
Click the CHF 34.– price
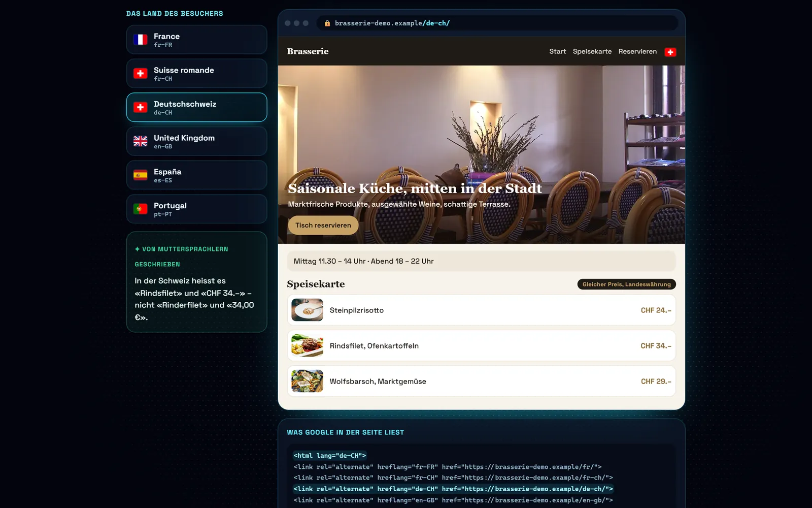(x=656, y=346)
